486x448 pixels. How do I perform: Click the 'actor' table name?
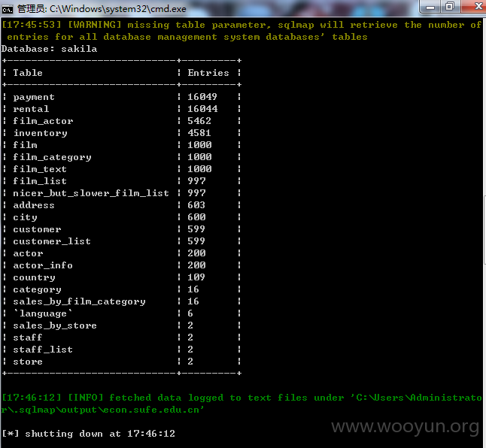pos(28,253)
